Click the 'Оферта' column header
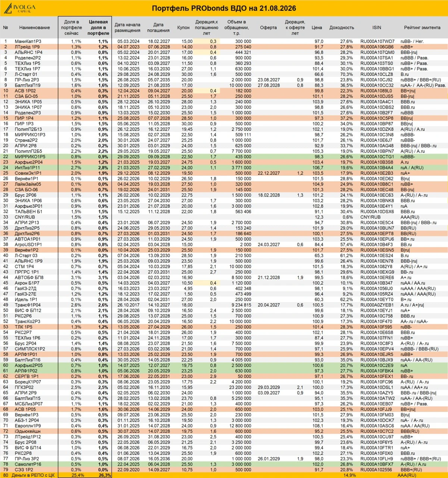448x478 pixels. pos(268,28)
